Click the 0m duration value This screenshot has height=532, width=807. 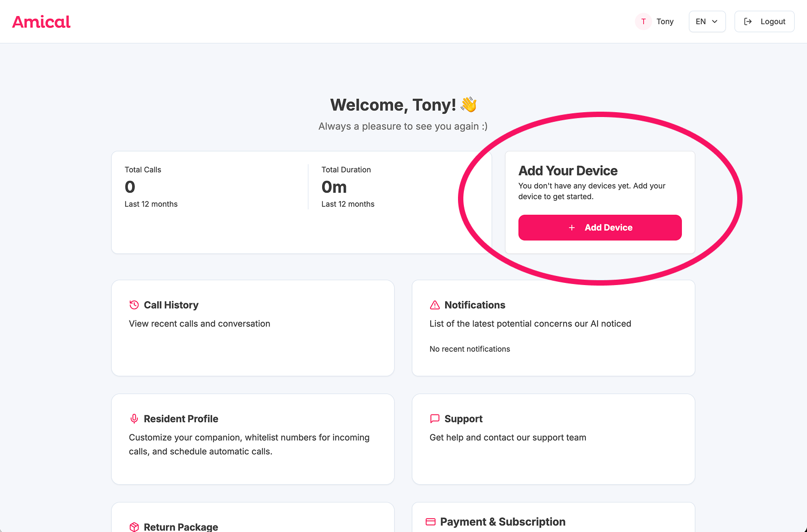334,187
